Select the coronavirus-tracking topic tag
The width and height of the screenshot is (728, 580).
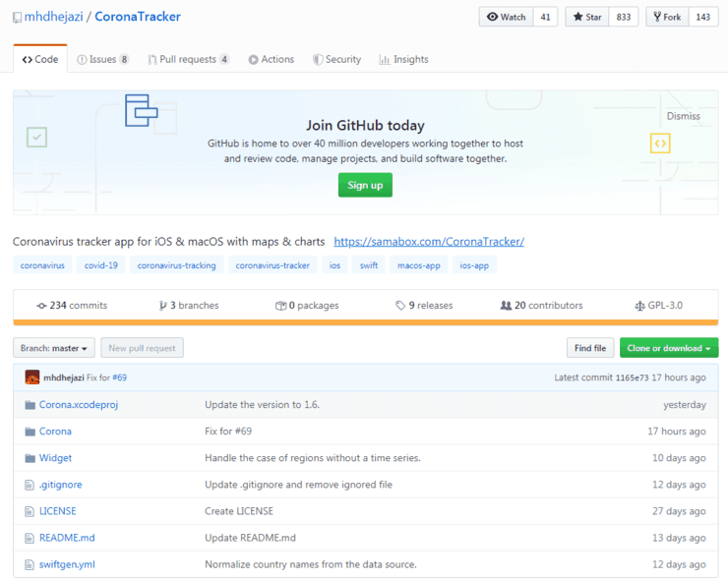(176, 265)
